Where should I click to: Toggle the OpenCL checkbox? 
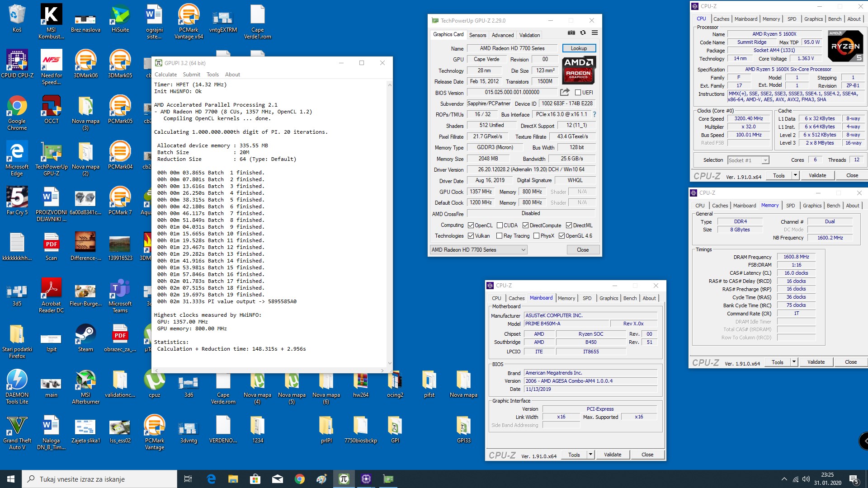pos(471,225)
